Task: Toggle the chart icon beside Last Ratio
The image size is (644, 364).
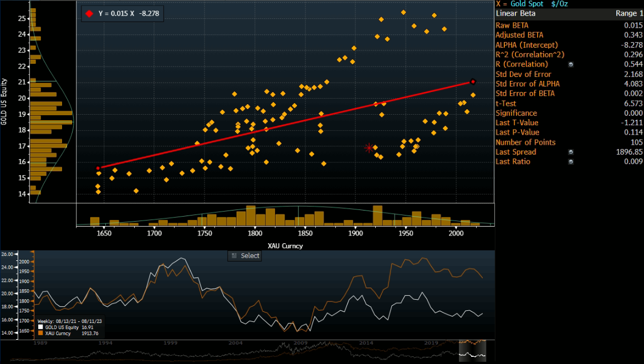Action: click(x=571, y=162)
